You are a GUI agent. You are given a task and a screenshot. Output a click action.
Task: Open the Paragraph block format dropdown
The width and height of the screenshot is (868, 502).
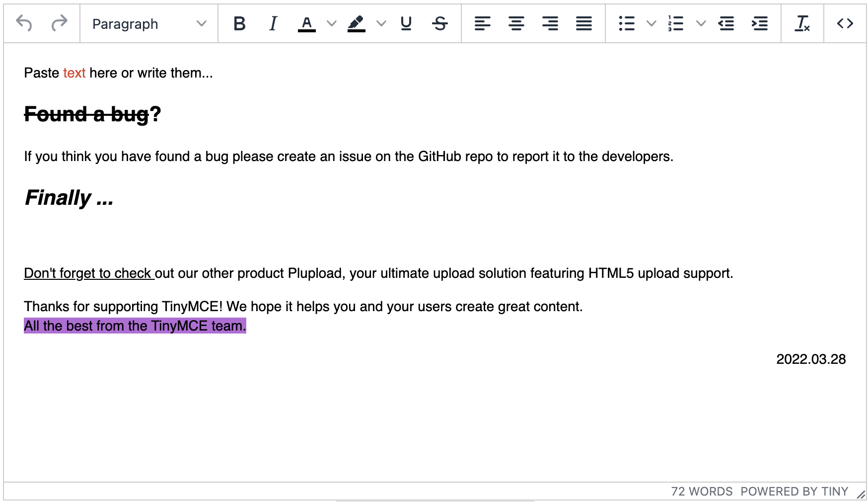point(149,23)
